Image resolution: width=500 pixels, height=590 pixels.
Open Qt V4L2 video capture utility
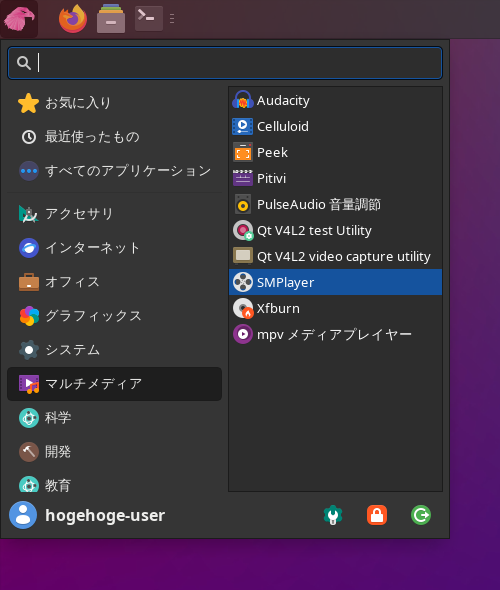pyautogui.click(x=335, y=256)
